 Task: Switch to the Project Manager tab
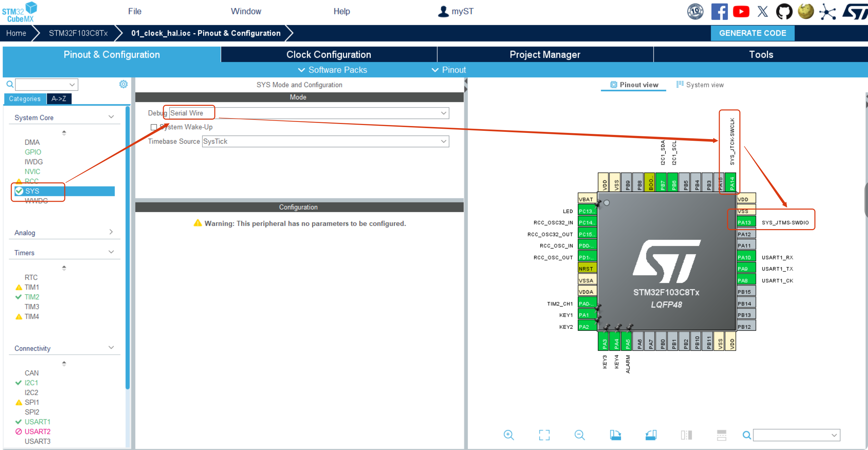[x=545, y=54]
